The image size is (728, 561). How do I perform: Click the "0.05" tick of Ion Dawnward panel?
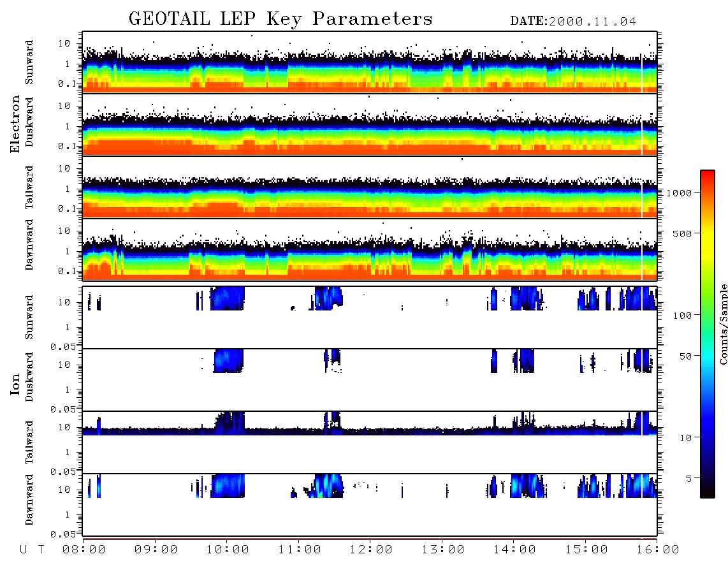pyautogui.click(x=63, y=534)
